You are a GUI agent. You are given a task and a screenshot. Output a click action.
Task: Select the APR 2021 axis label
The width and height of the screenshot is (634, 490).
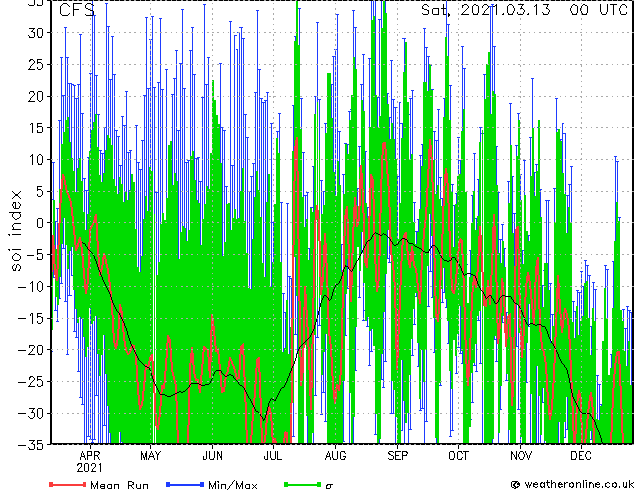click(x=89, y=462)
